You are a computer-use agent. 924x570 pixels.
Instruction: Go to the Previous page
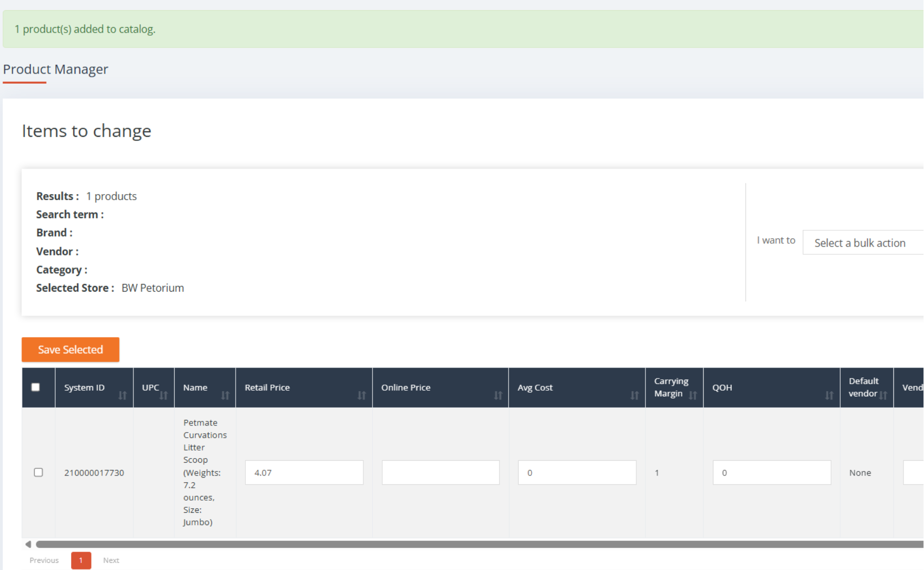coord(44,560)
